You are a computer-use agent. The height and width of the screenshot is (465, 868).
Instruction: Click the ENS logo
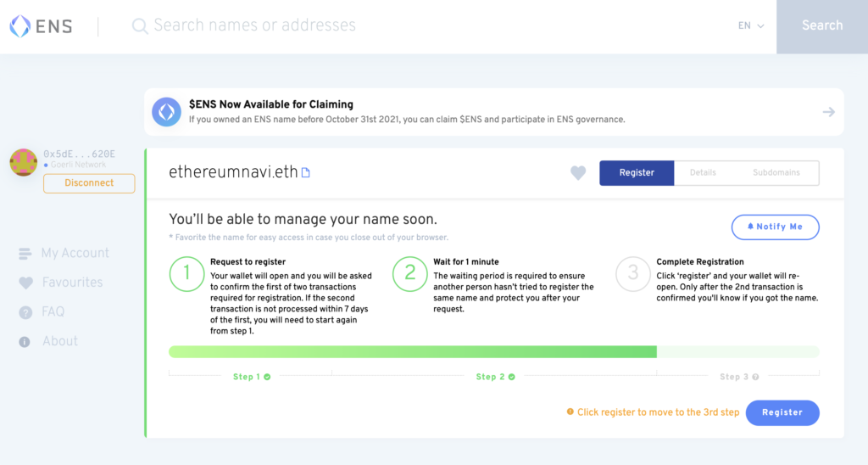(41, 26)
